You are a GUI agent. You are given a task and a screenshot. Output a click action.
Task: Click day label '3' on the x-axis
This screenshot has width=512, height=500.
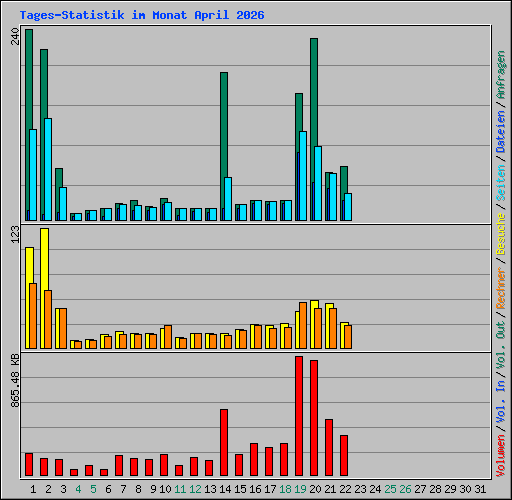pyautogui.click(x=63, y=489)
